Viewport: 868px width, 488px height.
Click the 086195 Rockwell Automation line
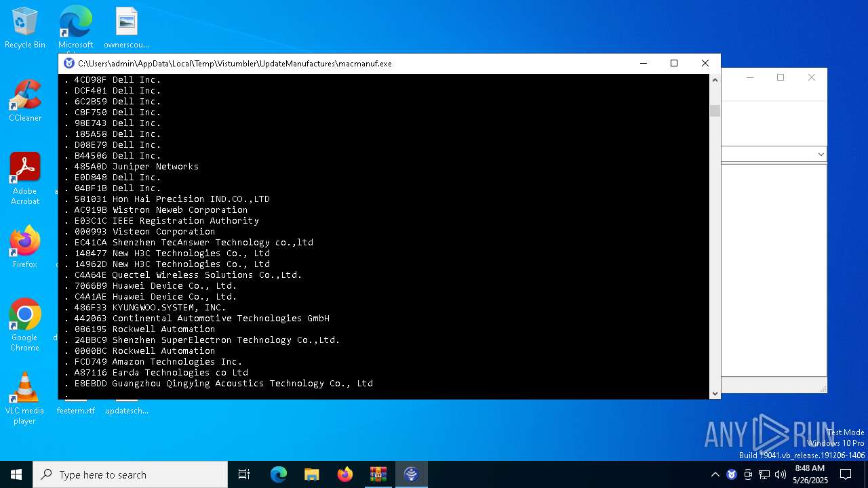point(140,329)
